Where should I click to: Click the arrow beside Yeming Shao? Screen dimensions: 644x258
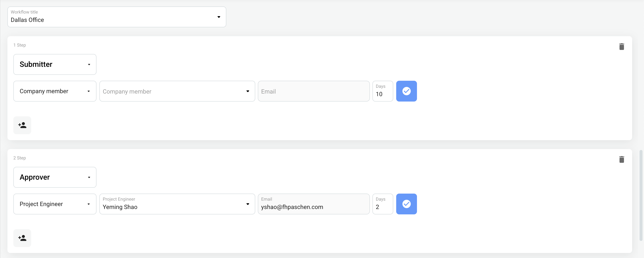(x=247, y=204)
